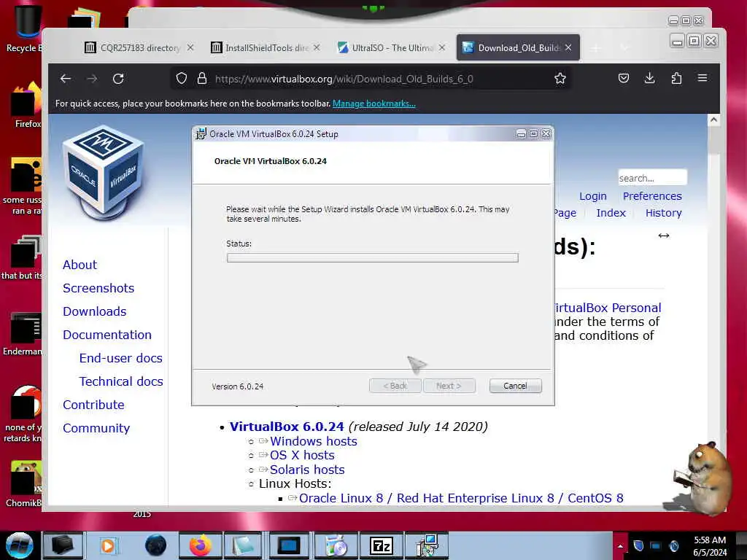This screenshot has width=747, height=560.
Task: Click the VirtualBox cube logo
Action: (x=104, y=172)
